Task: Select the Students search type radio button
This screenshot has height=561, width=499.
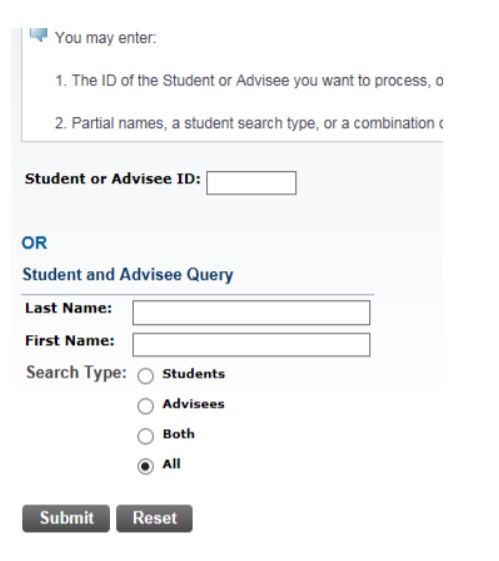Action: (146, 376)
